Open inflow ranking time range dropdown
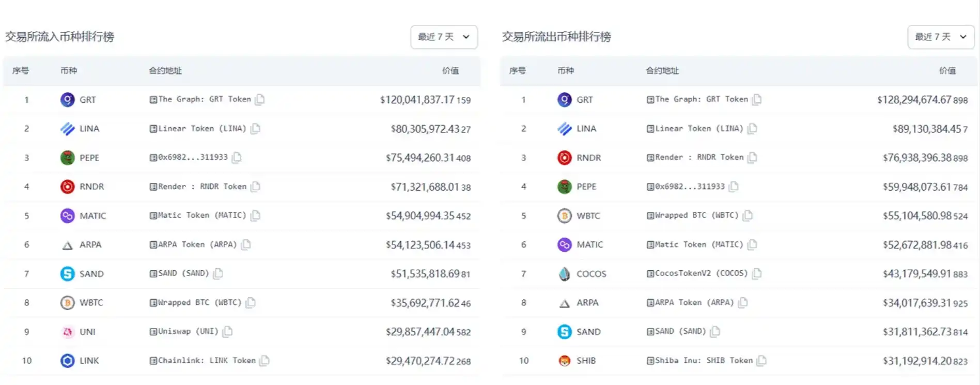 (444, 37)
